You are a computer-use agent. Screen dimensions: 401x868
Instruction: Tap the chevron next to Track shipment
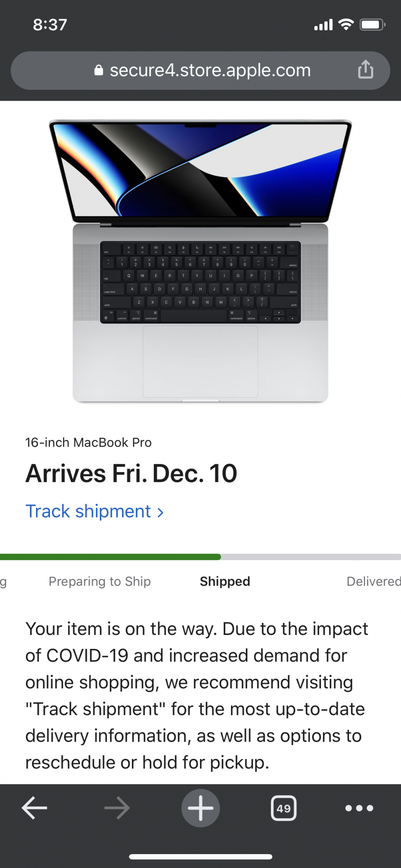(x=161, y=513)
